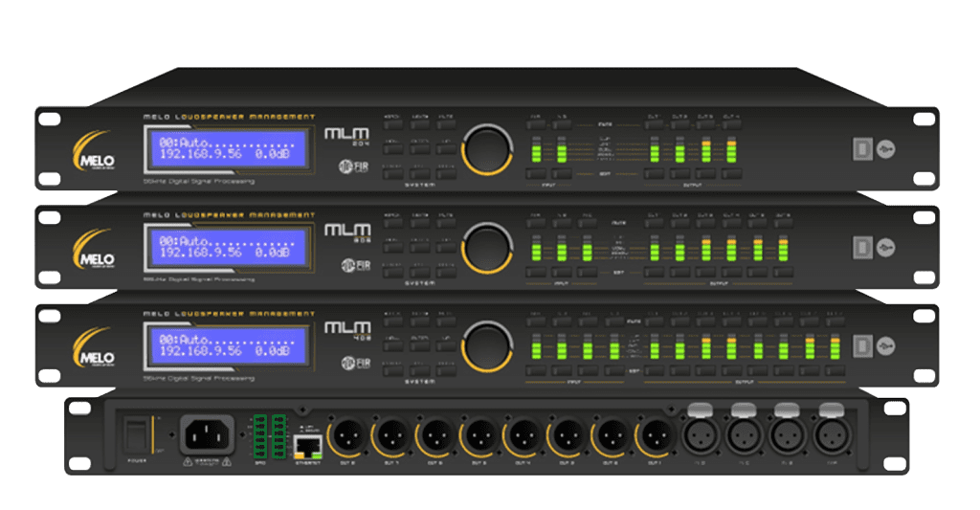Image resolution: width=980 pixels, height=510 pixels.
Task: Mute input A on the MLM 204
Action: (536, 124)
